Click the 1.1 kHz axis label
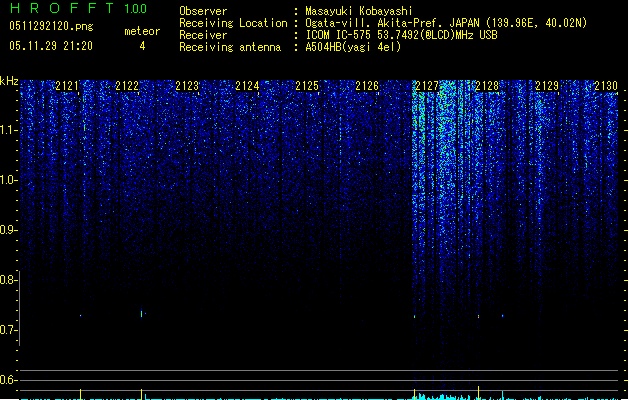This screenshot has width=629, height=400. pos(8,130)
